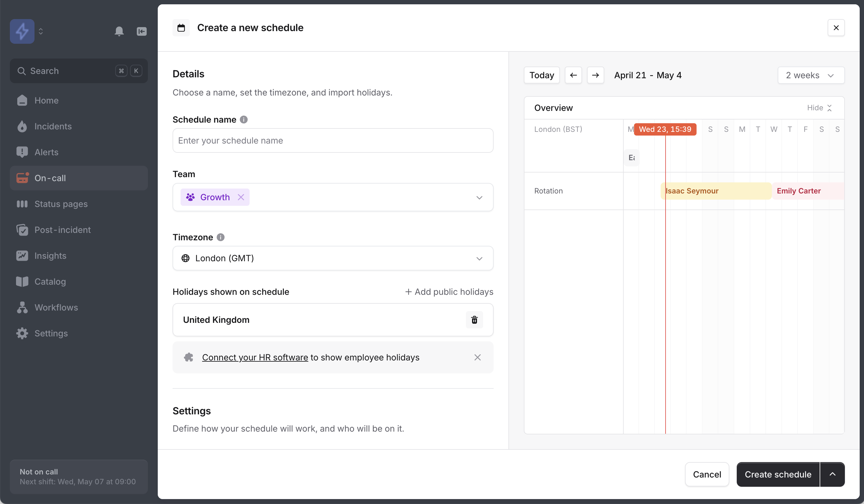Expand the Team dropdown
864x504 pixels.
point(479,197)
